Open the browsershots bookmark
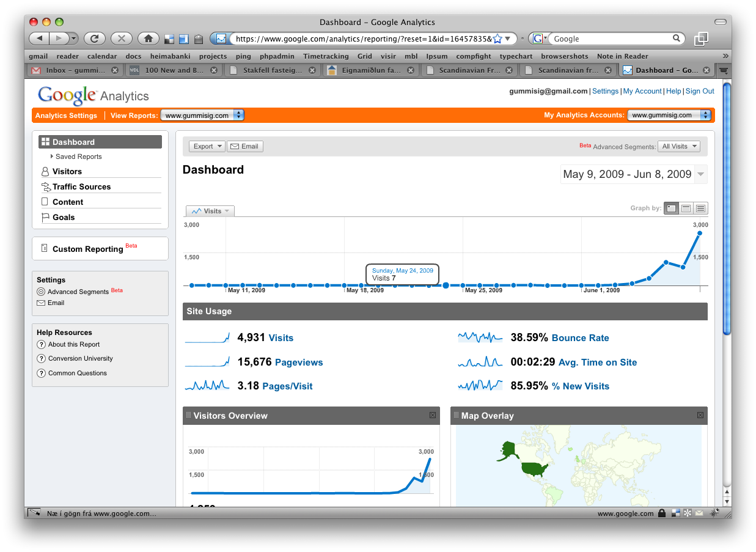This screenshot has width=756, height=552. [565, 56]
